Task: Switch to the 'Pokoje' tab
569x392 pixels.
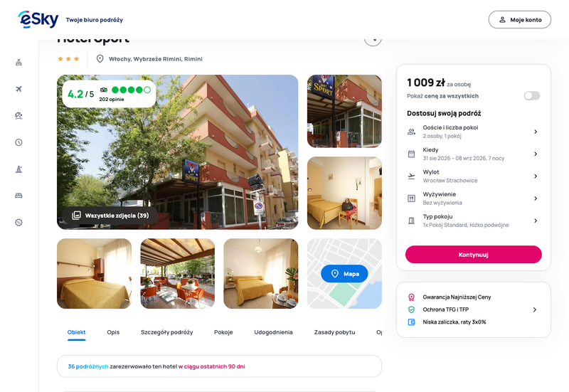Action: [x=223, y=332]
